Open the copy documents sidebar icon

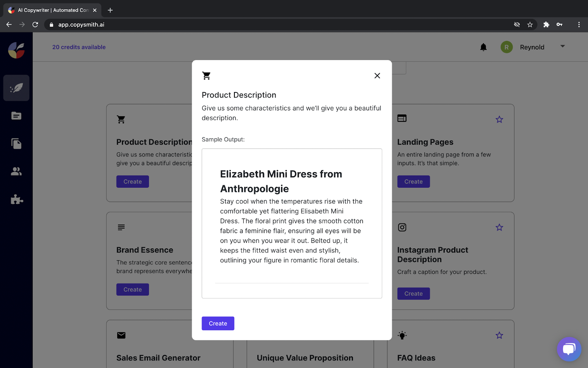[16, 144]
